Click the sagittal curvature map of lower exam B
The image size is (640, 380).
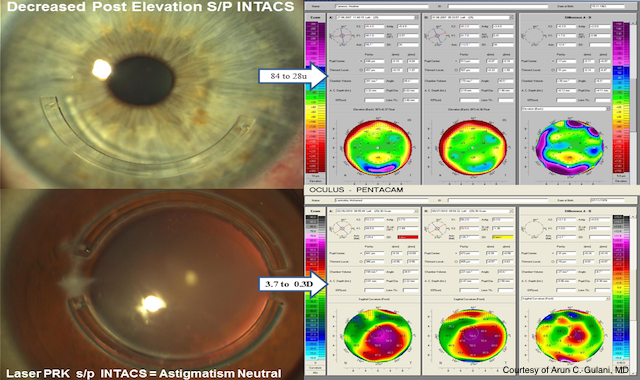(473, 336)
